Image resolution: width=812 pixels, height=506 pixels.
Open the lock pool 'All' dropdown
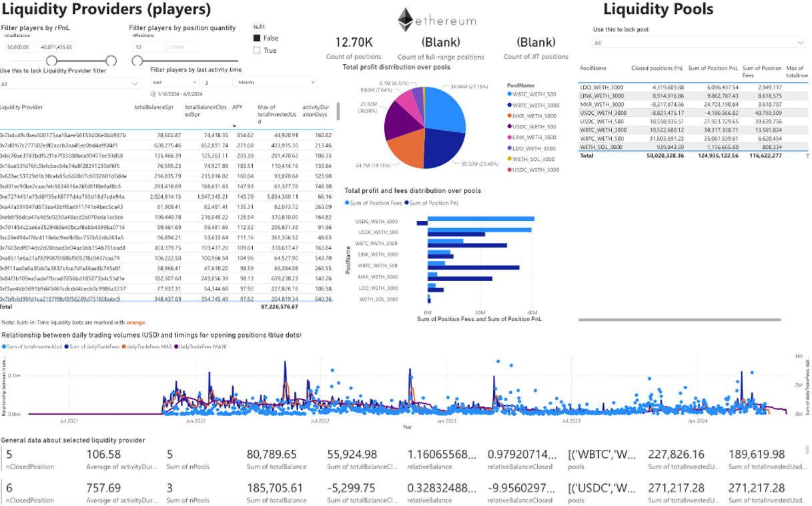(699, 43)
